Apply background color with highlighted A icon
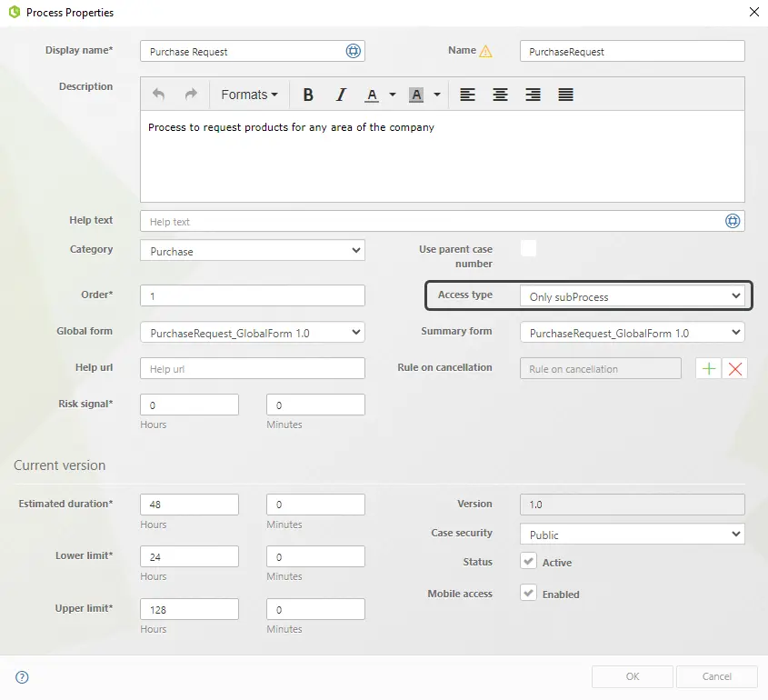This screenshot has height=700, width=768. pos(416,95)
